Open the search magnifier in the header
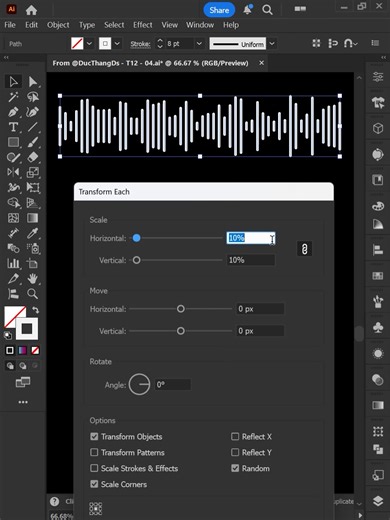The width and height of the screenshot is (390, 520). click(267, 10)
